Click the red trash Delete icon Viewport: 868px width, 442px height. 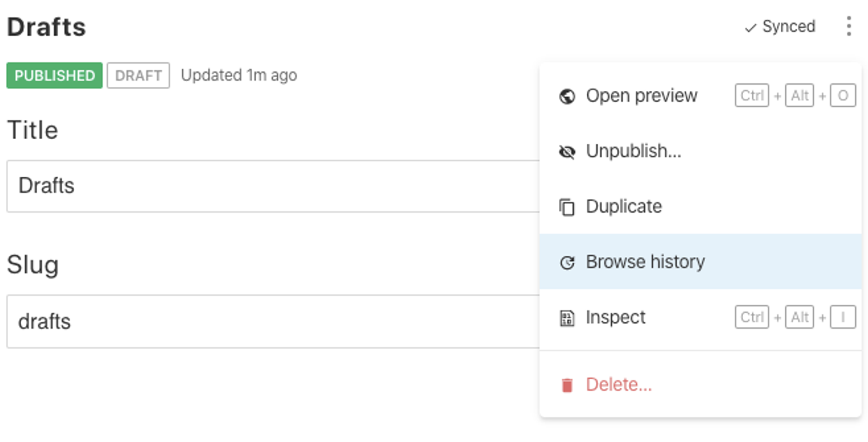point(567,385)
